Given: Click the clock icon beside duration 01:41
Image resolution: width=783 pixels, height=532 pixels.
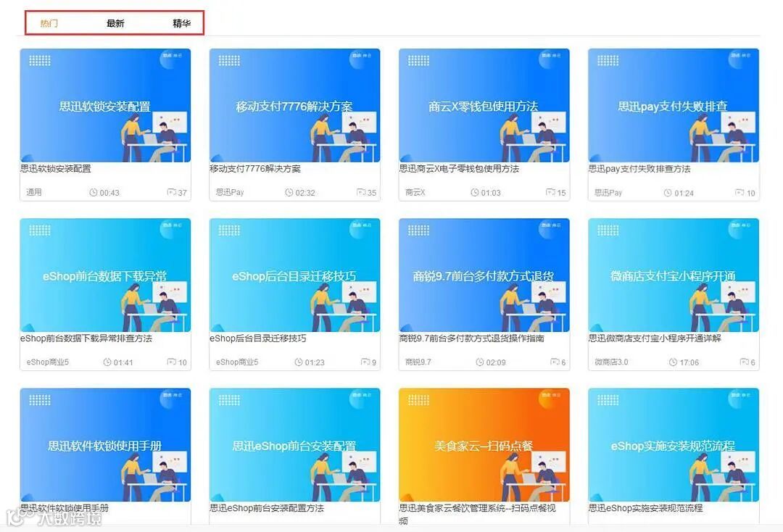Looking at the screenshot, I should click(107, 362).
